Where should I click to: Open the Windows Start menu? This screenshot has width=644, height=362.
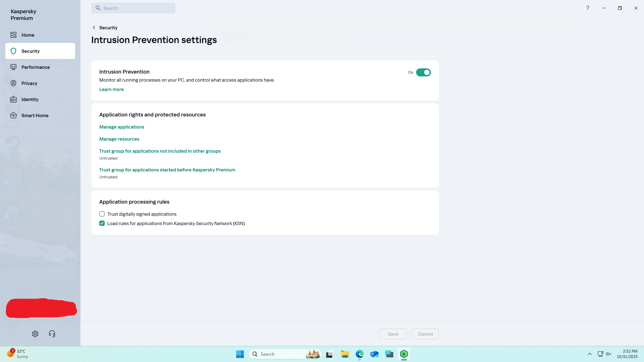point(240,354)
